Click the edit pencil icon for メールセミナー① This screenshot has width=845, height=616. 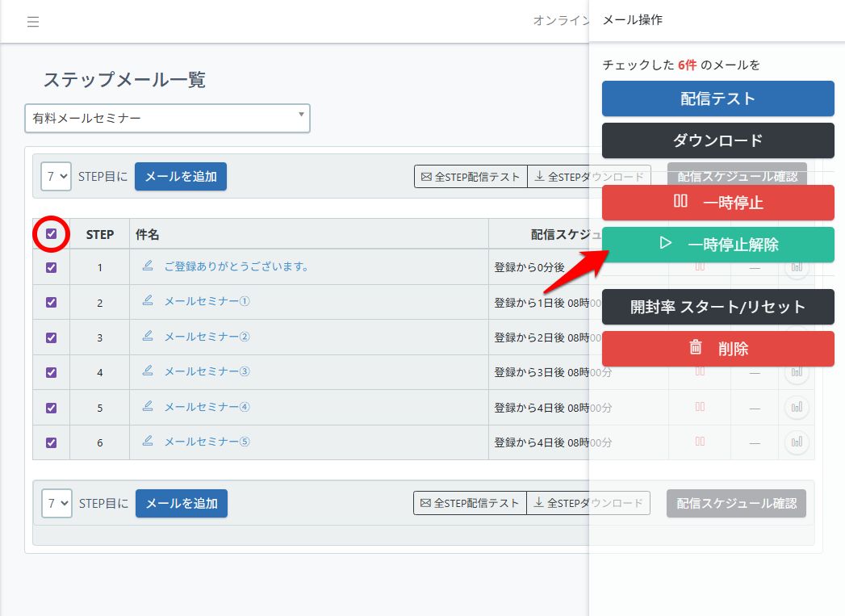[148, 300]
